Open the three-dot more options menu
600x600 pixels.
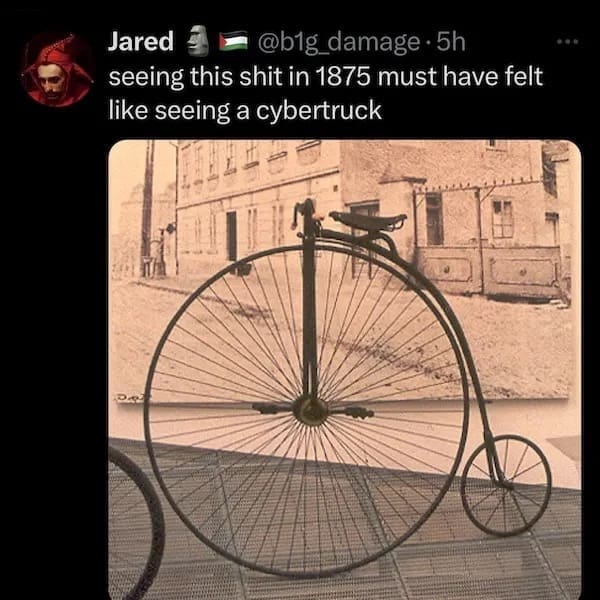(x=567, y=42)
